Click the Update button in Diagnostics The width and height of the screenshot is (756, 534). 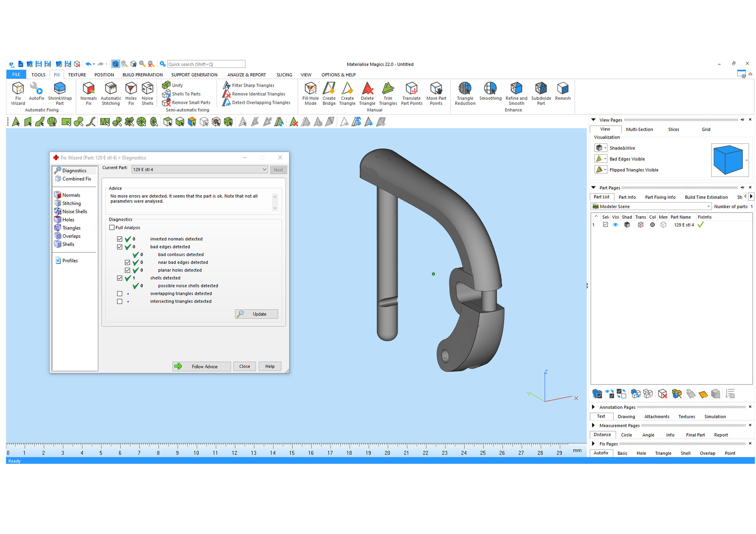pos(256,314)
